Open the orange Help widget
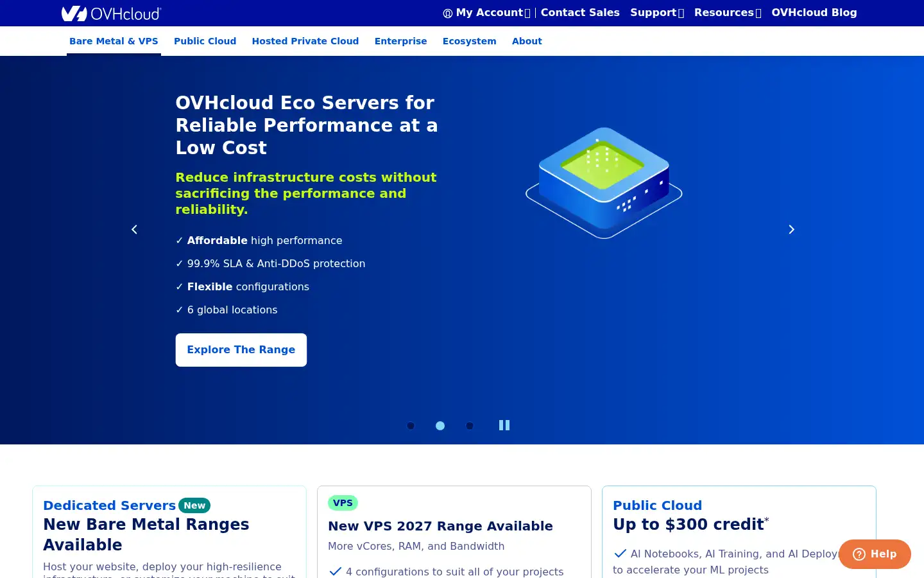The height and width of the screenshot is (578, 924). [x=875, y=554]
